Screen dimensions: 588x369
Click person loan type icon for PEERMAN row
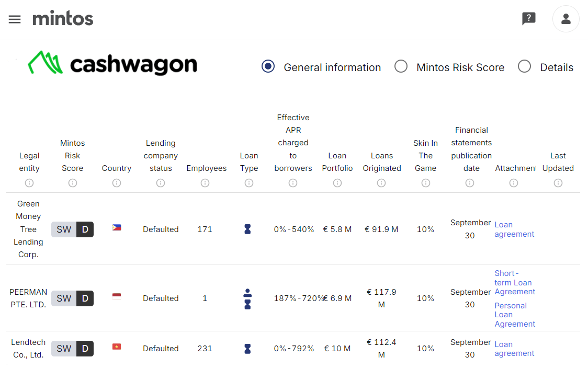pos(247,293)
